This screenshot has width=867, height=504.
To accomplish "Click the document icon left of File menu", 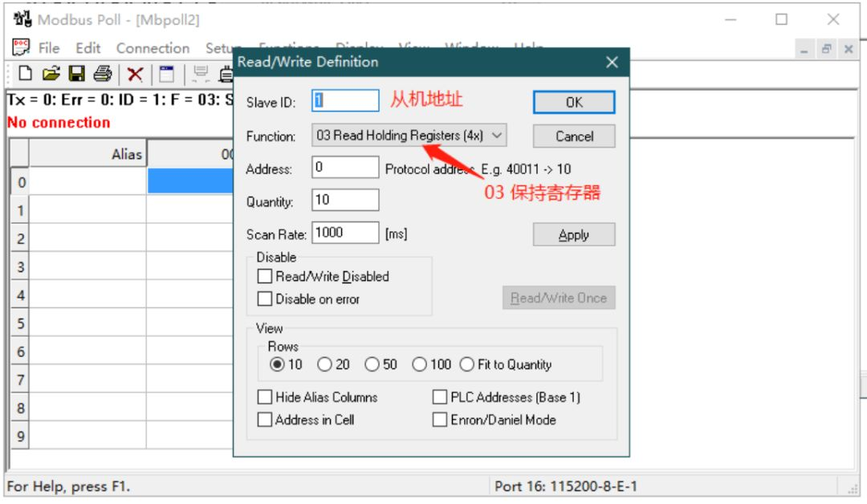I will 21,47.
